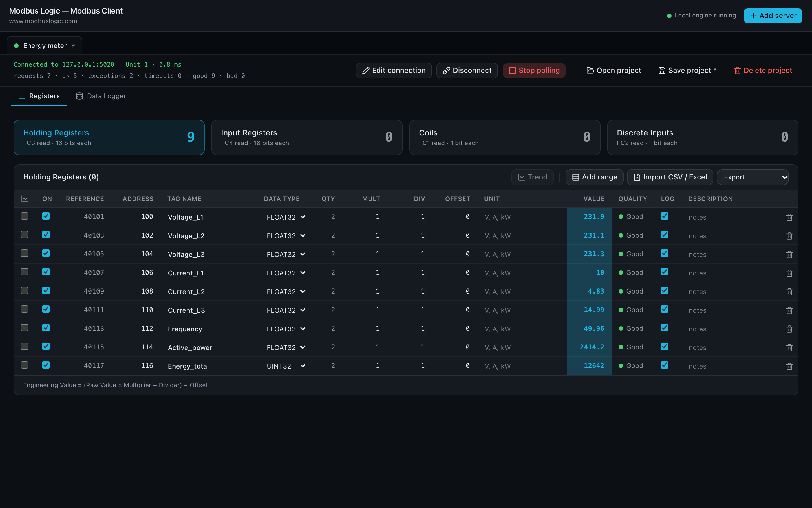
Task: Delete the Voltage_L1 row with its trash icon
Action: (789, 217)
